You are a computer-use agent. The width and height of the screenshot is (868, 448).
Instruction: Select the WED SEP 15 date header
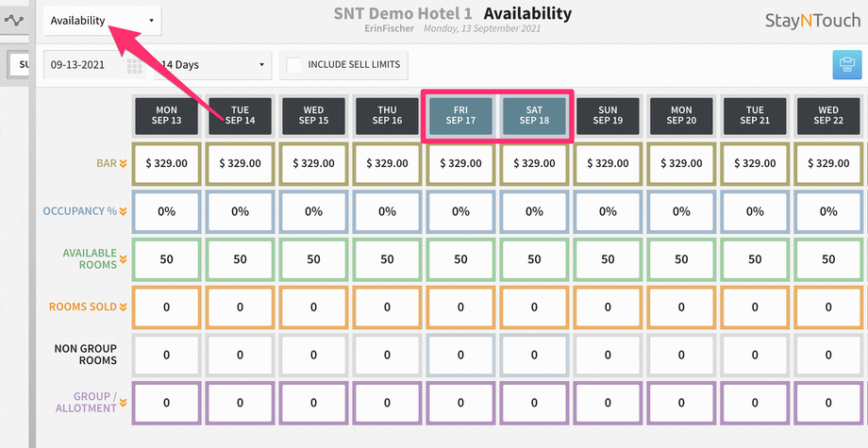click(x=313, y=116)
